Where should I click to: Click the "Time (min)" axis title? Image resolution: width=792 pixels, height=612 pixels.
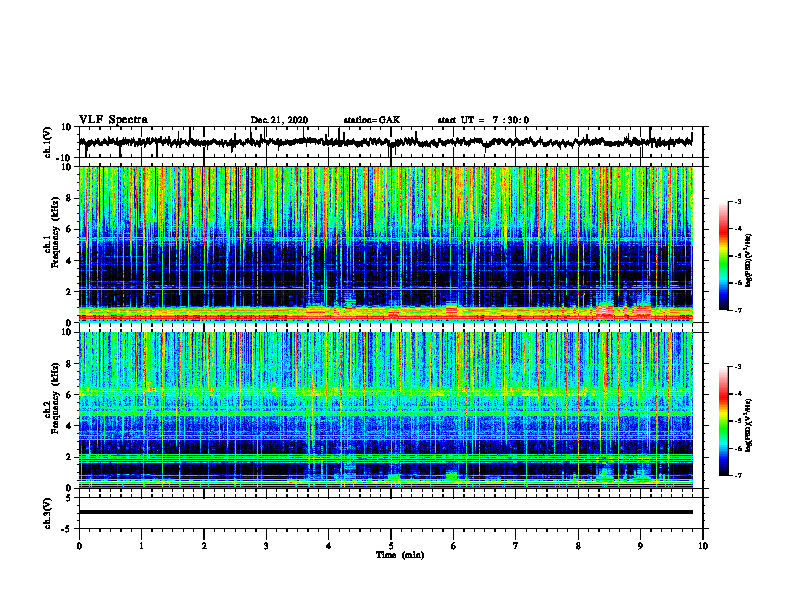click(x=400, y=555)
